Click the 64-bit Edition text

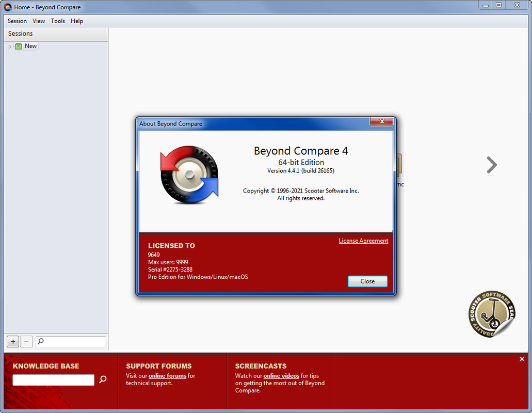click(x=301, y=162)
